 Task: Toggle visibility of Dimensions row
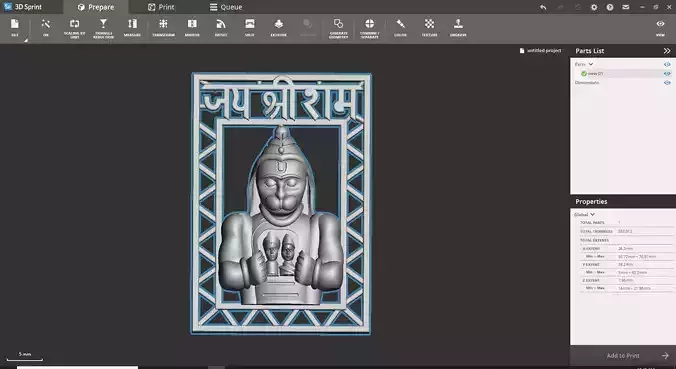[x=667, y=82]
